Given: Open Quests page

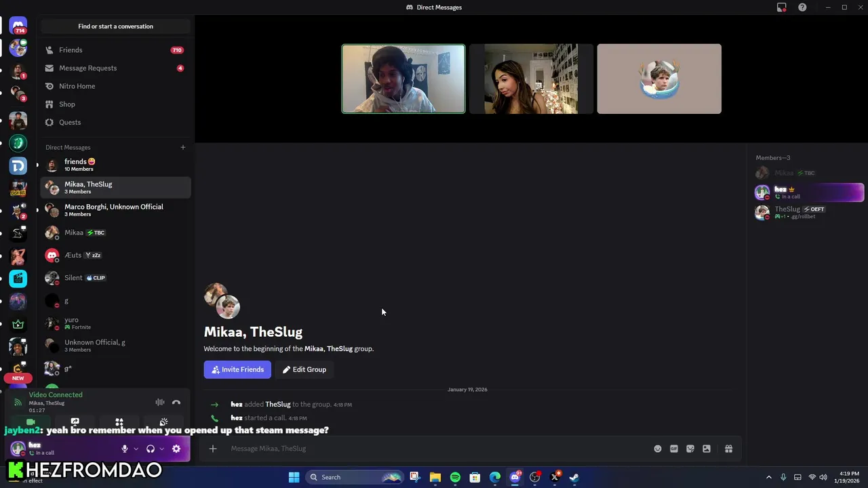Looking at the screenshot, I should pyautogui.click(x=115, y=122).
